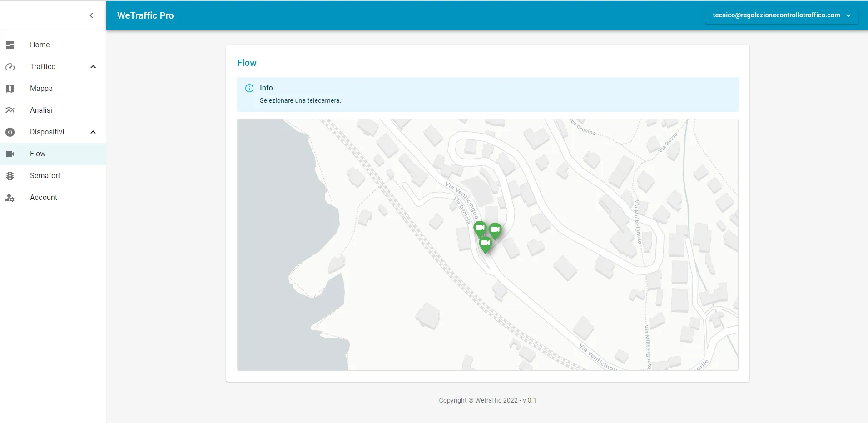Open the Wetraffic copyright link

[487, 400]
